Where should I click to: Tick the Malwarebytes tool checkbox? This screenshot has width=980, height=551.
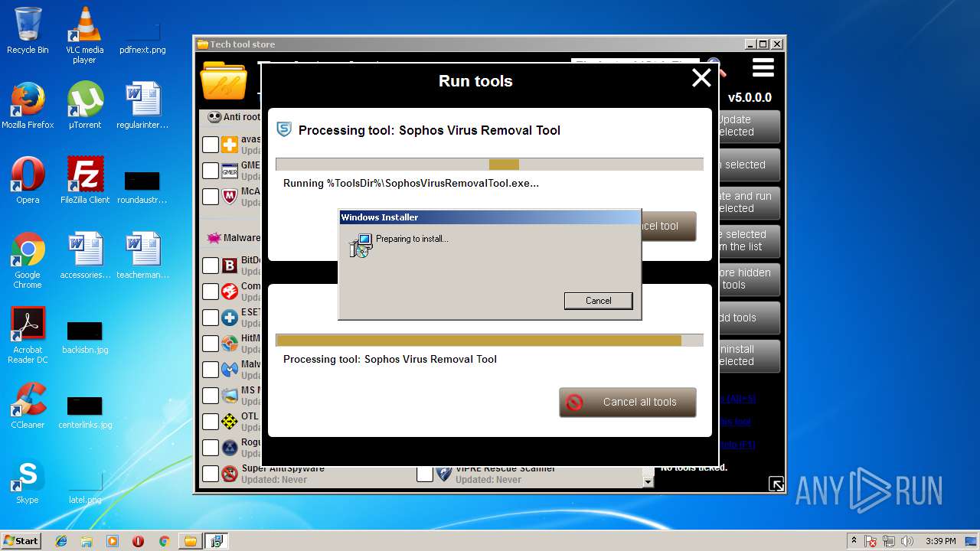coord(211,370)
